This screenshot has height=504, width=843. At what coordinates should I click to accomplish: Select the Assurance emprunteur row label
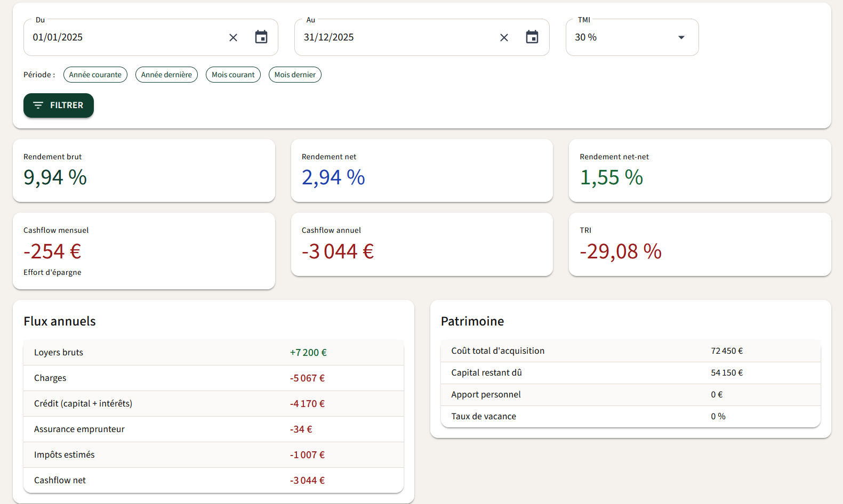[79, 429]
